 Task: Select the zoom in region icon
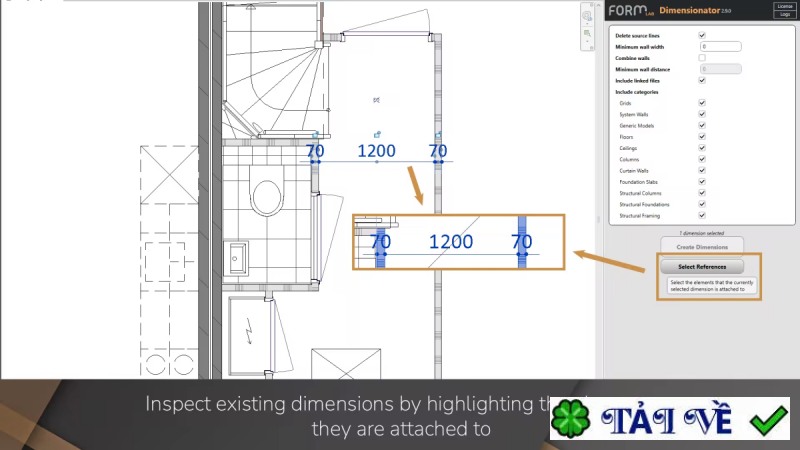(587, 33)
